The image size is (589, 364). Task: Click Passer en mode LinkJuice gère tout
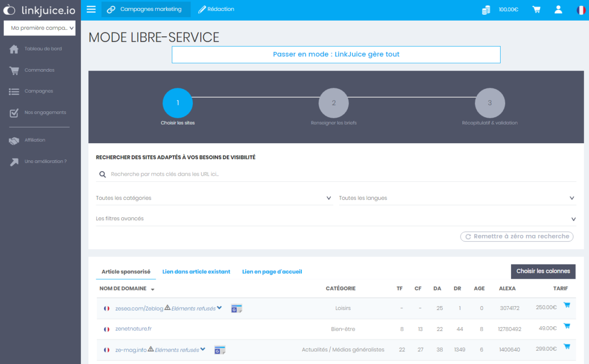coord(336,54)
